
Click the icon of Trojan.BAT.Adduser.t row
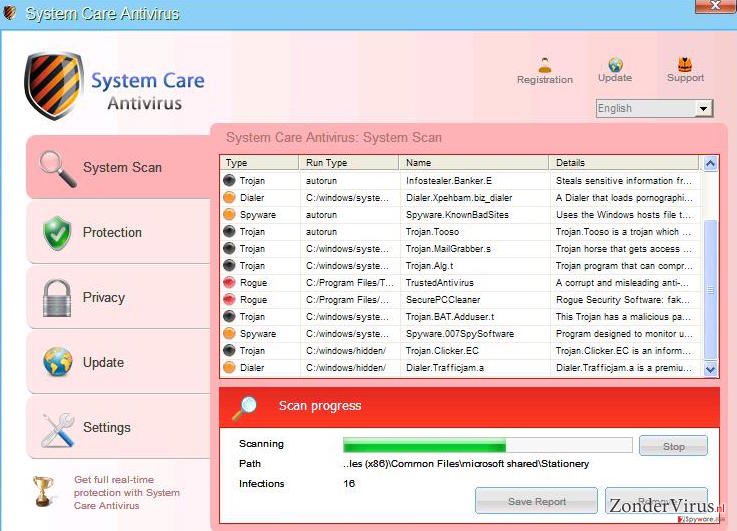[229, 316]
